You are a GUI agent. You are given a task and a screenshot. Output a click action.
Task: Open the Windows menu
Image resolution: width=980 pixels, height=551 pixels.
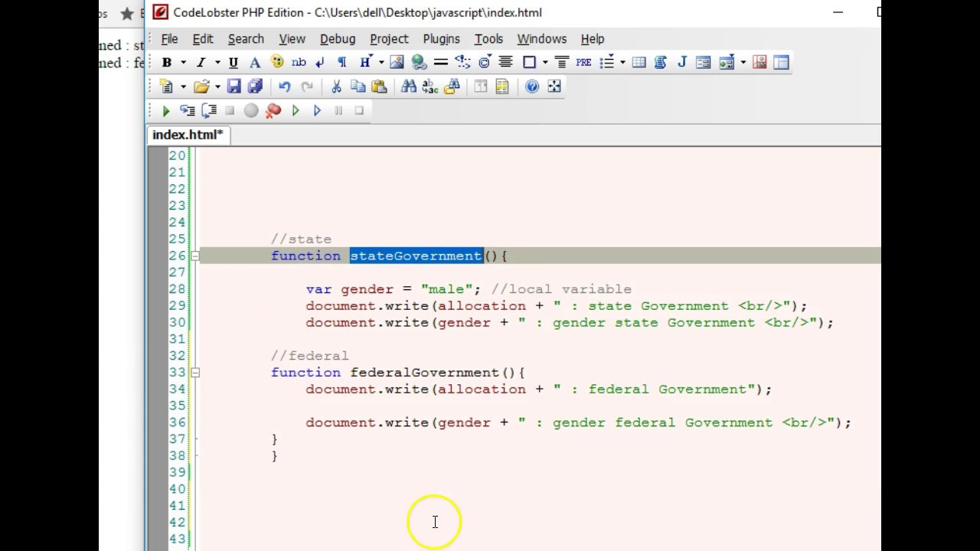[541, 39]
